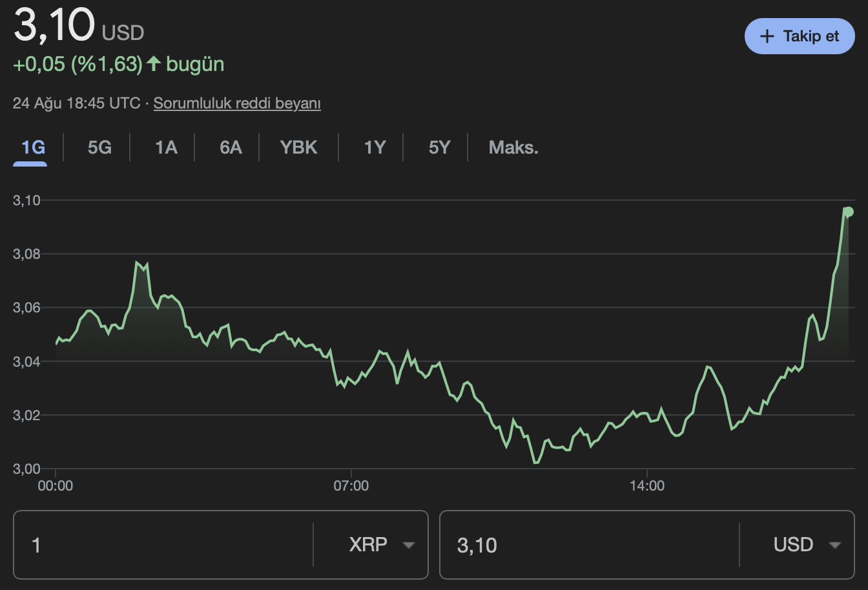Select the 1Y one-year tab
868x590 pixels.
click(x=375, y=147)
